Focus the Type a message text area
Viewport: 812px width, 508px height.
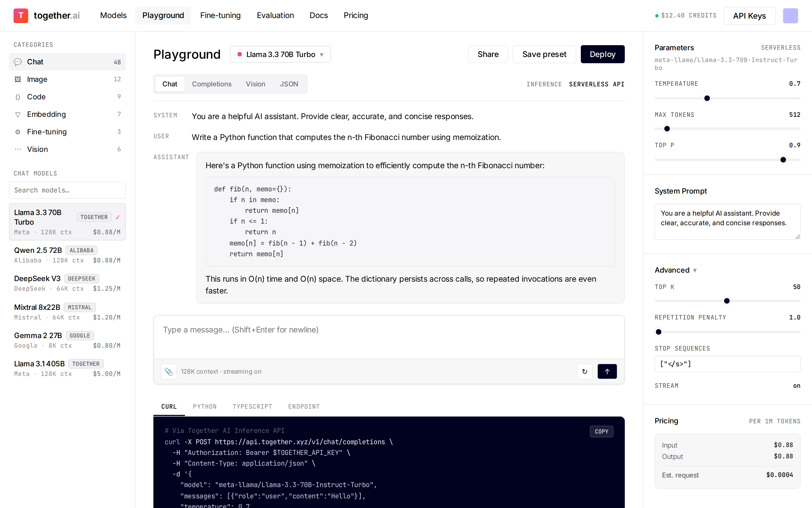[x=389, y=337]
